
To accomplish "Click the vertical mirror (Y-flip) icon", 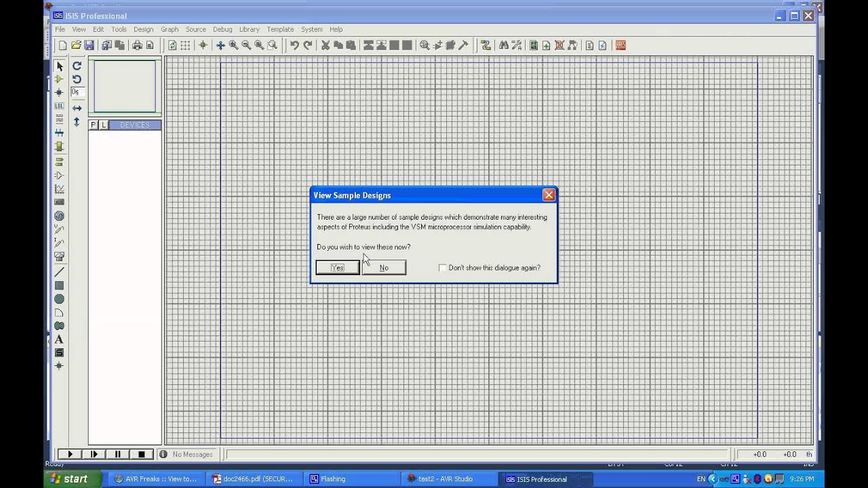I will pyautogui.click(x=77, y=122).
